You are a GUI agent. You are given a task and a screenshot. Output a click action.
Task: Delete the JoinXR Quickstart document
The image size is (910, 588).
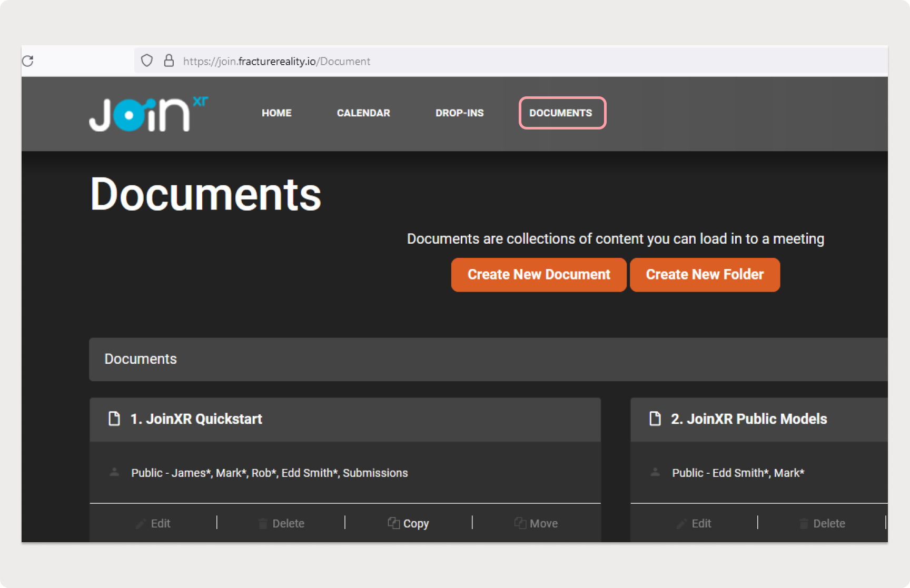(281, 523)
